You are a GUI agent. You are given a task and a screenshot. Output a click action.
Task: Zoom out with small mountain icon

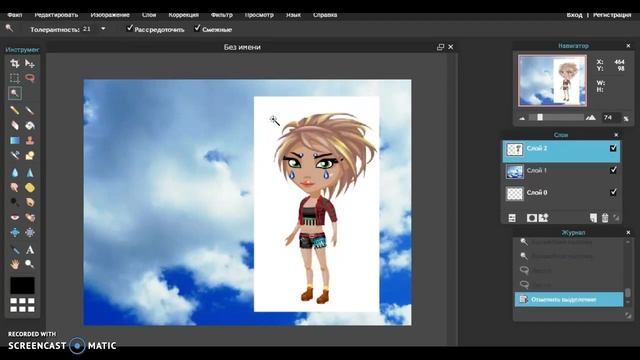click(522, 118)
